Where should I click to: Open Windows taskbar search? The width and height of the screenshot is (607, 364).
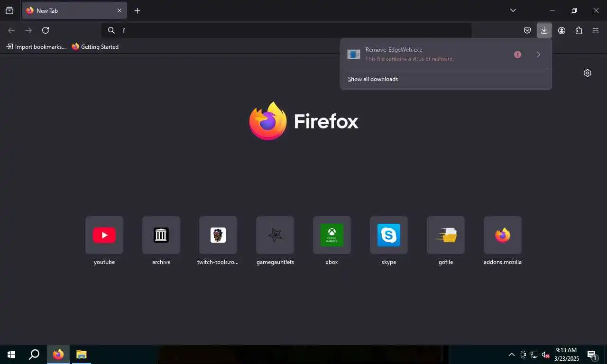(34, 355)
